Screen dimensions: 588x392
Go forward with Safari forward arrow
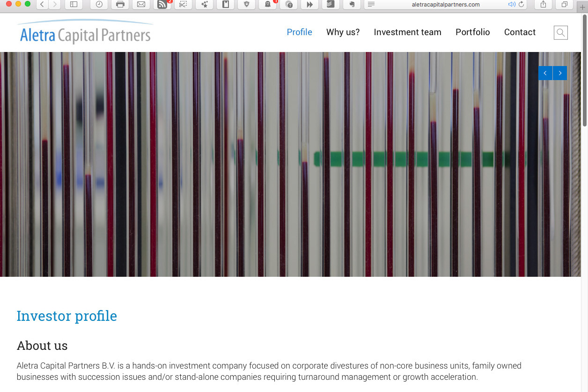coord(55,5)
